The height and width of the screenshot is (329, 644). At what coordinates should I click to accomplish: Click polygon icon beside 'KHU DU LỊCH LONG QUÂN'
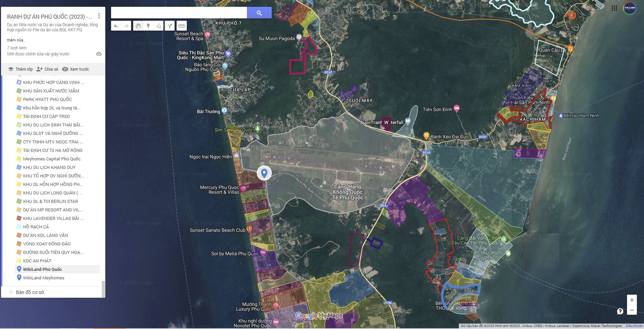[19, 193]
